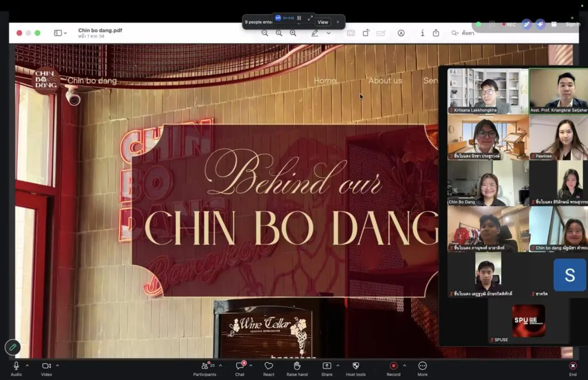Click the SPUSE participant tile
The width and height of the screenshot is (588, 380).
(x=528, y=321)
